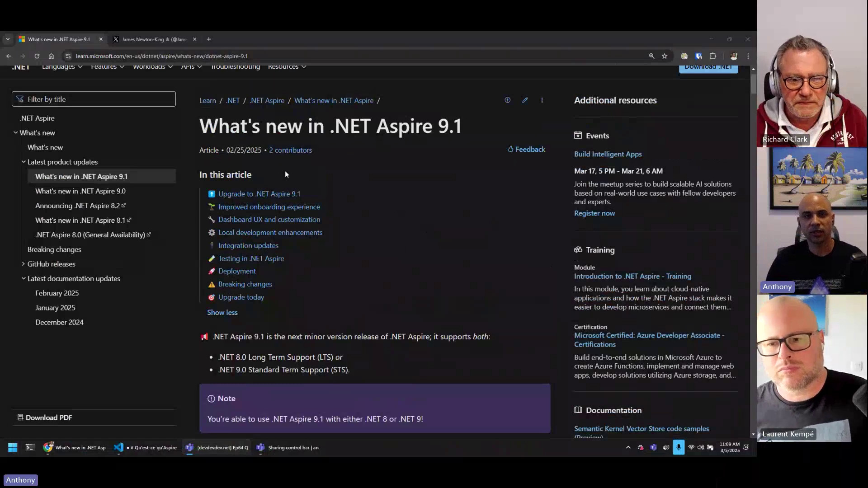Click .NET Aspire breadcrumb link

[267, 100]
